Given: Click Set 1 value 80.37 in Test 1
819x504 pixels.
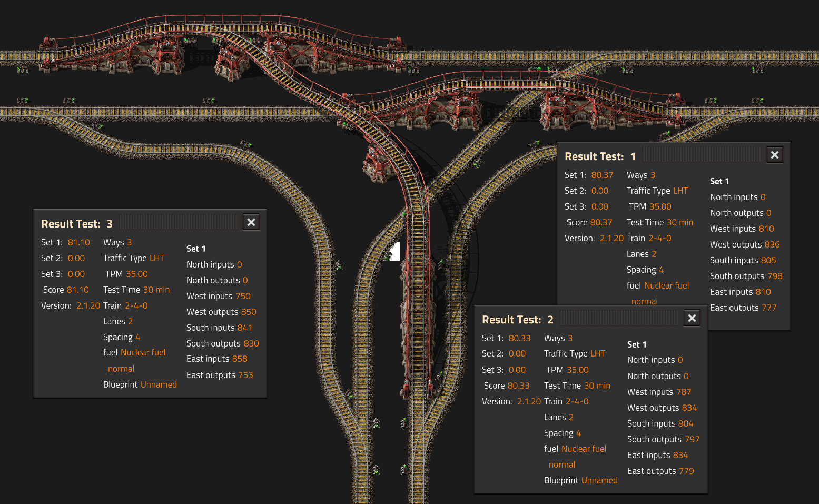Looking at the screenshot, I should (x=602, y=175).
